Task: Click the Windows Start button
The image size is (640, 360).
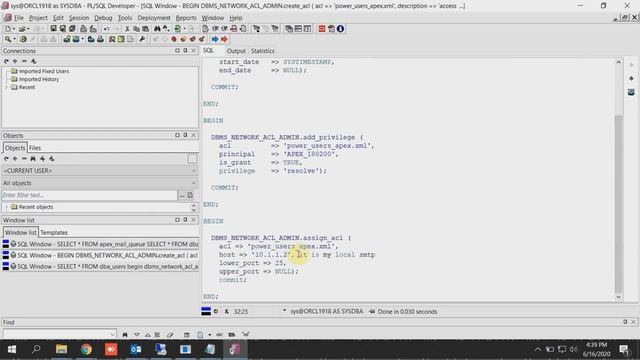Action: (x=12, y=349)
